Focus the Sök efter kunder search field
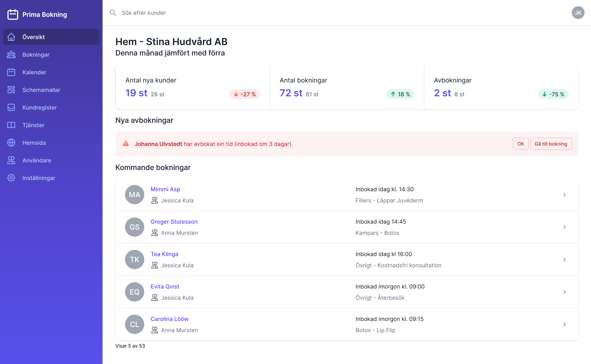The height and width of the screenshot is (364, 591). pos(337,13)
